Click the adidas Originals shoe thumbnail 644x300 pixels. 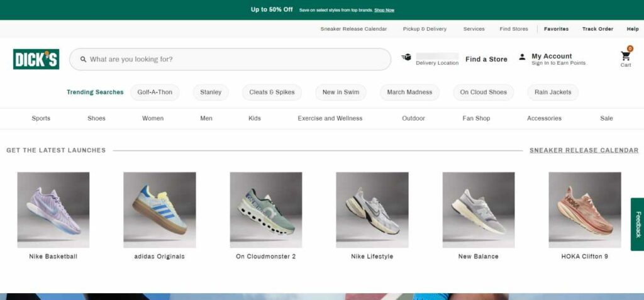tap(160, 209)
